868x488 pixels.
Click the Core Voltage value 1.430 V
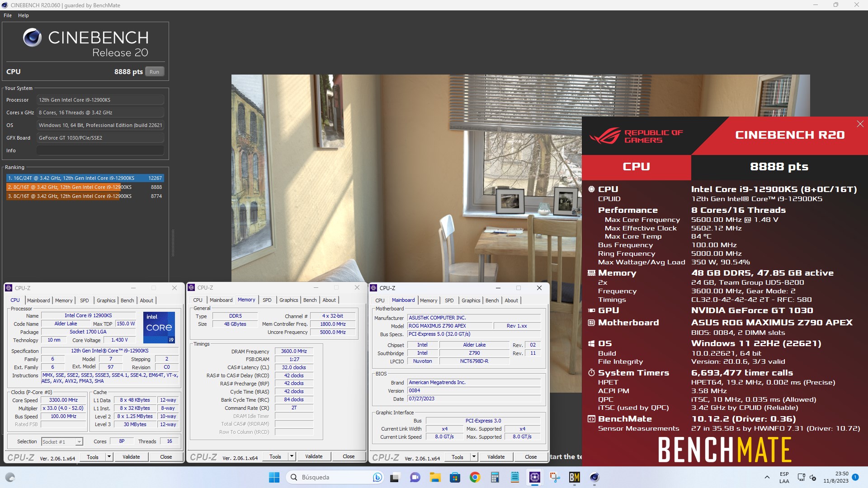(x=119, y=340)
